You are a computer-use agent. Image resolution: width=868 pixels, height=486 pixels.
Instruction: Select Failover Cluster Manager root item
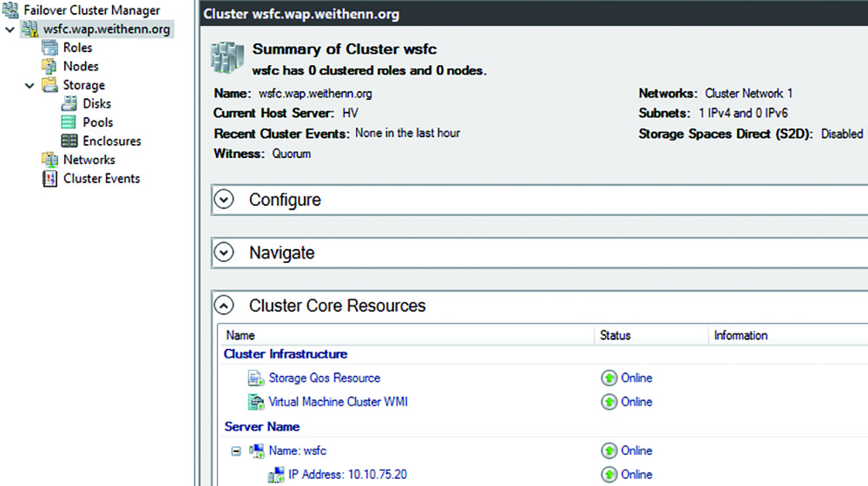click(92, 10)
